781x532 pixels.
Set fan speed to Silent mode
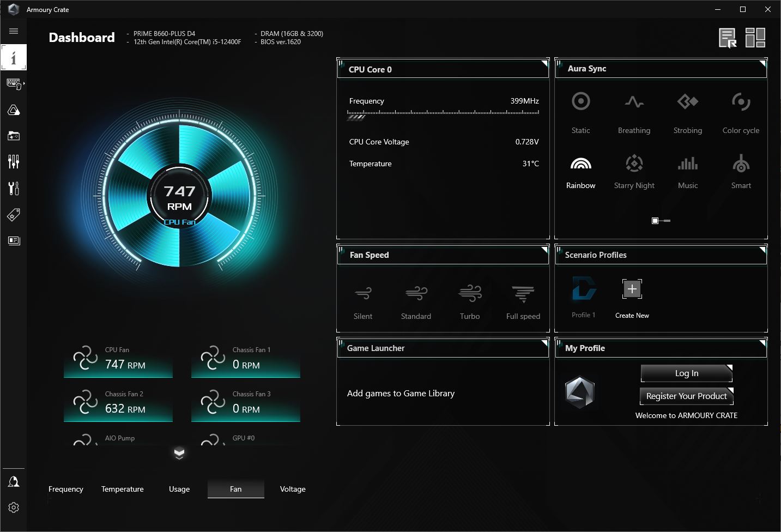[363, 301]
